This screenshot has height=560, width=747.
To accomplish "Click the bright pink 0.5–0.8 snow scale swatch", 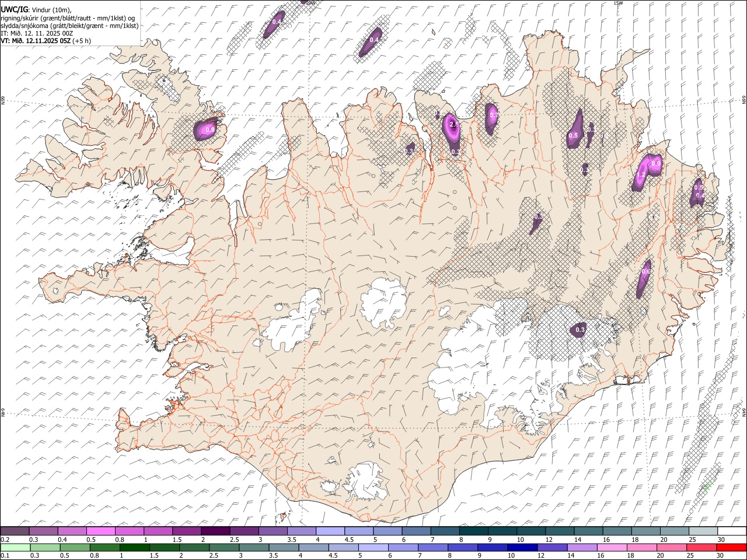I will (100, 531).
